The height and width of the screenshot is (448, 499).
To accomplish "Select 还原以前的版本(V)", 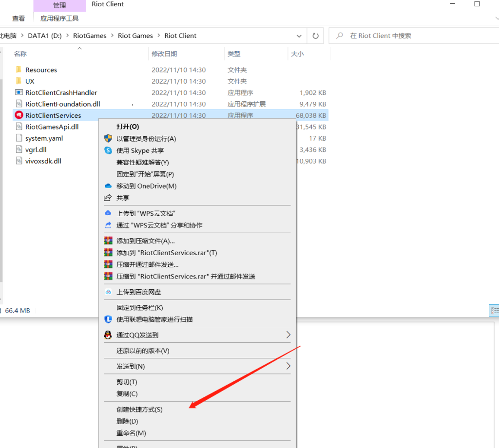I will 143,351.
